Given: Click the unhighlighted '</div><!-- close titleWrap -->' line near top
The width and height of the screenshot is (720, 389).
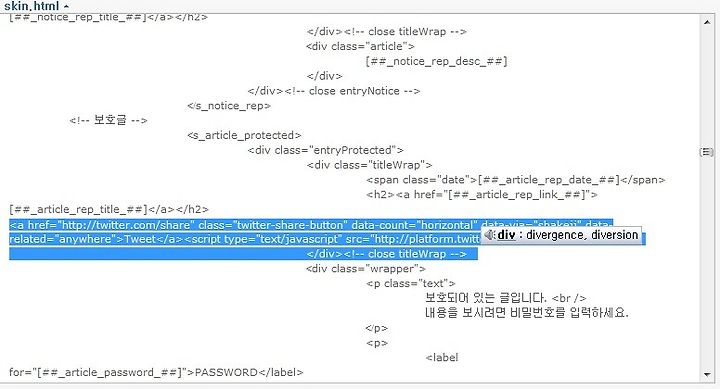Looking at the screenshot, I should (387, 32).
